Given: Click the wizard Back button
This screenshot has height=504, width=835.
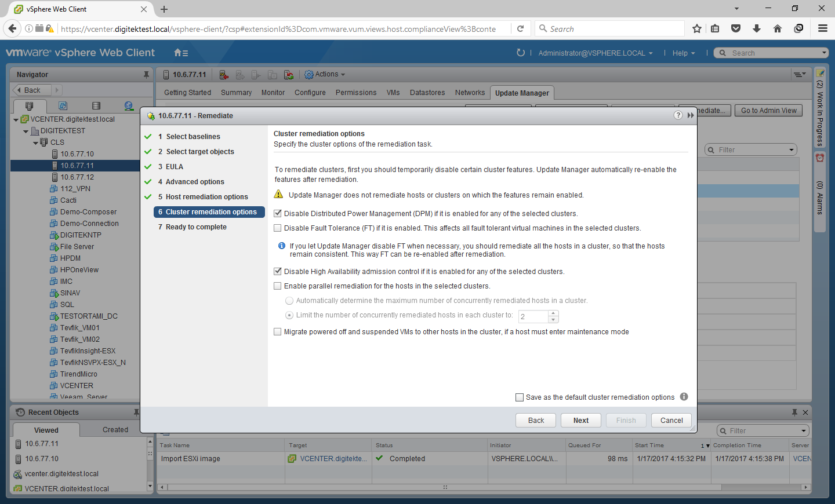Looking at the screenshot, I should 536,420.
